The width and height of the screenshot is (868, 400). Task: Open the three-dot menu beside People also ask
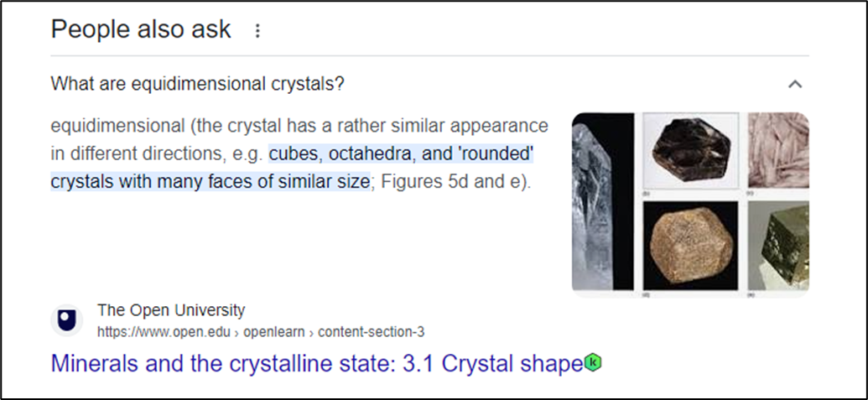tap(257, 31)
